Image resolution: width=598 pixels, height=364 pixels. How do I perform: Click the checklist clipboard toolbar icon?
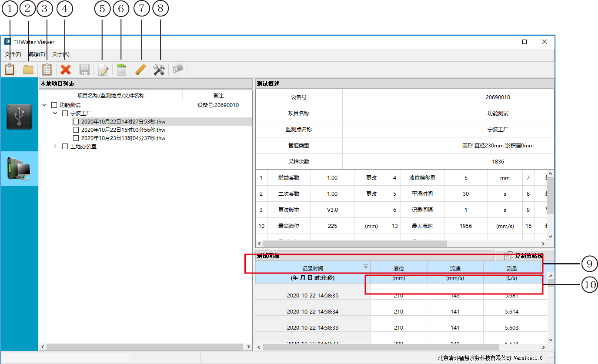(x=47, y=70)
